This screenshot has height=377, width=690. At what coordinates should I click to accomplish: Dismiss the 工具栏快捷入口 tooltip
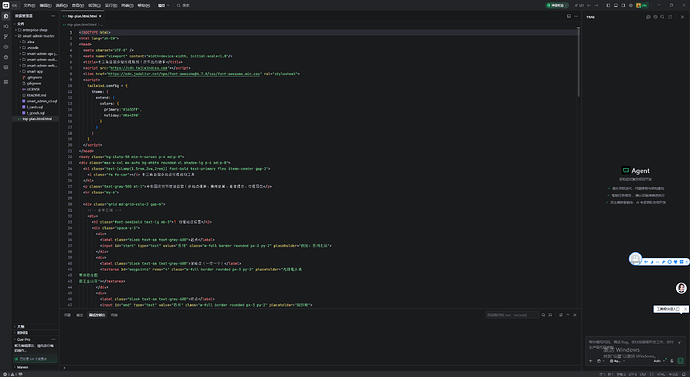click(685, 309)
